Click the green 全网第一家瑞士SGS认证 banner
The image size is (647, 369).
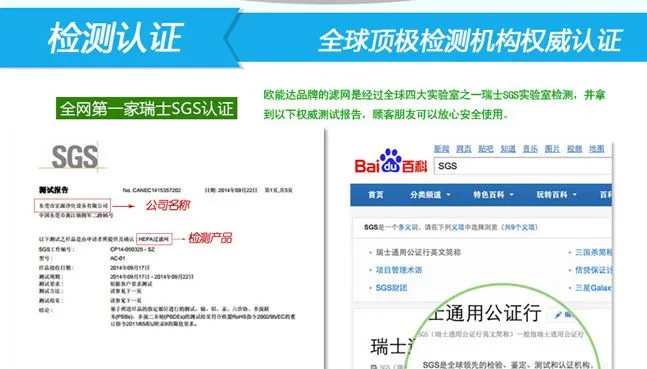click(146, 109)
